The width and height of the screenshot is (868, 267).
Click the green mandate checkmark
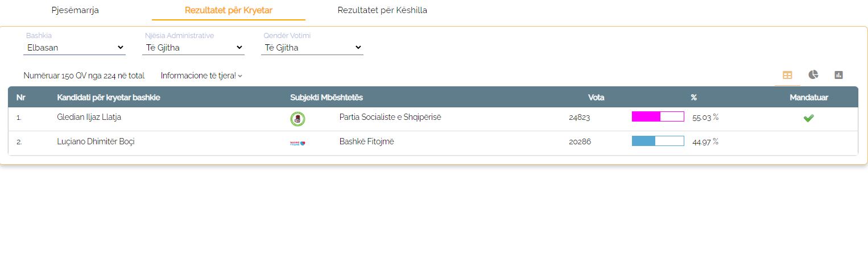point(808,118)
